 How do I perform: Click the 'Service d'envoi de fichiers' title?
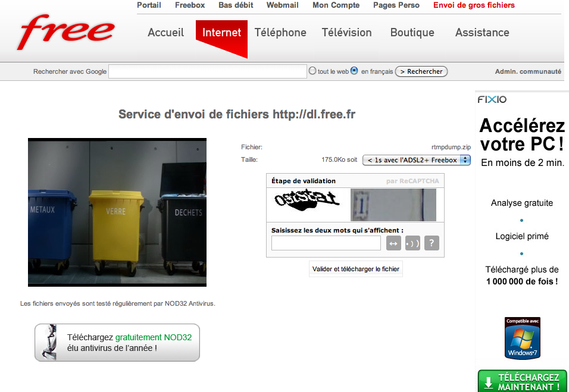(237, 114)
